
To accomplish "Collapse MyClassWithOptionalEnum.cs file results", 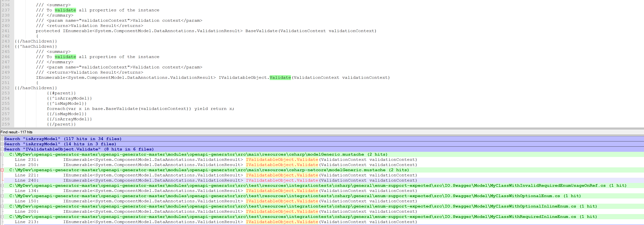I will coord(2,196).
